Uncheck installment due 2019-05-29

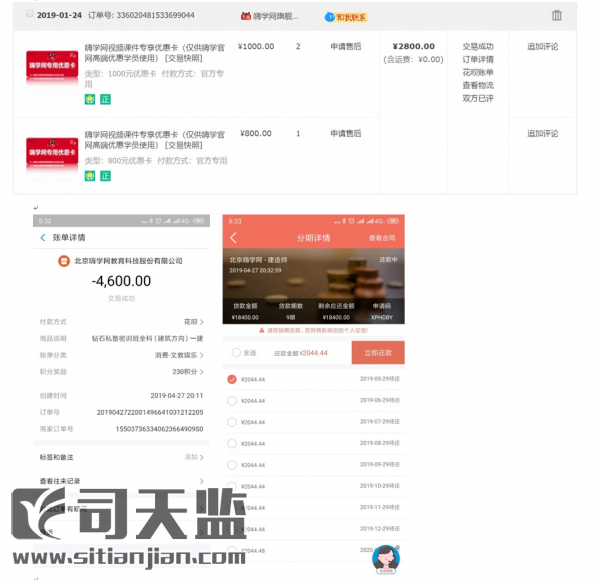(232, 379)
